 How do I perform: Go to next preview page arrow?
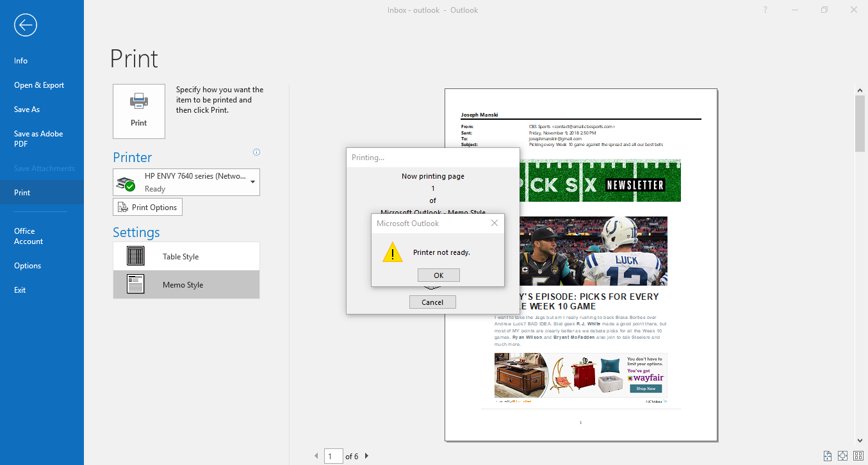click(366, 456)
